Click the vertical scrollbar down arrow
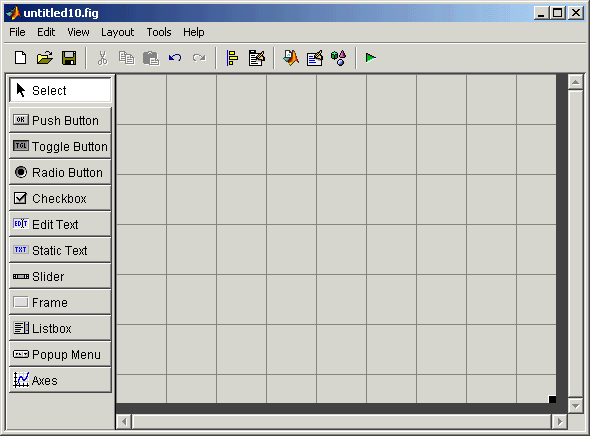This screenshot has width=590, height=436. coord(575,406)
